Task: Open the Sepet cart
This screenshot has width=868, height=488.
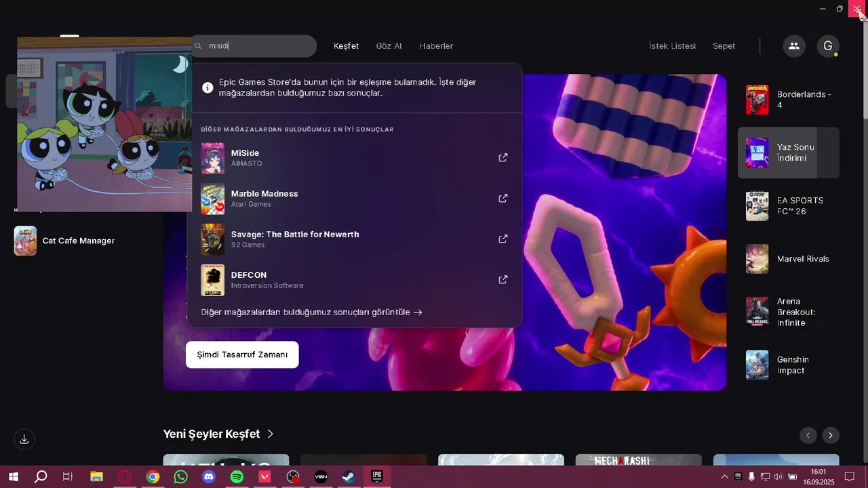Action: [724, 46]
